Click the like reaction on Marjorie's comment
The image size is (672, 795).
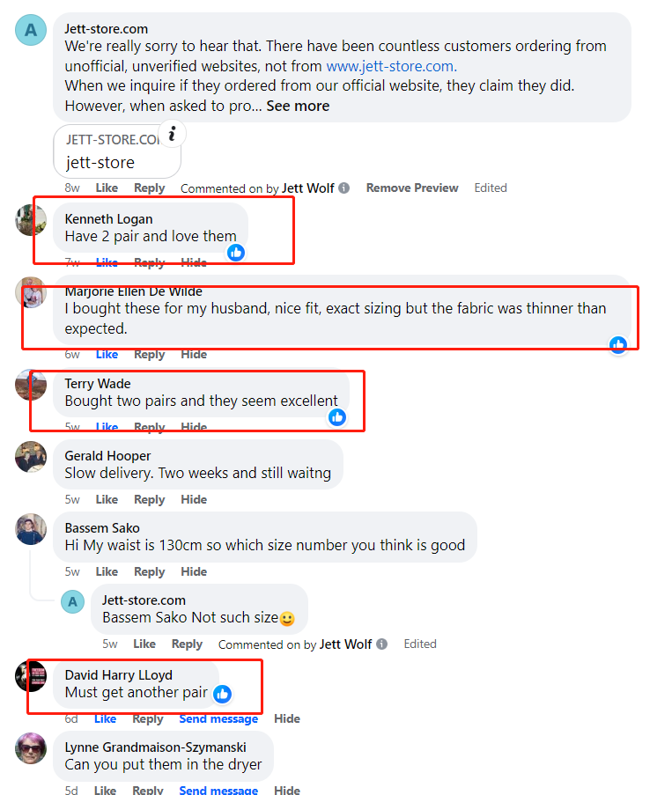point(617,345)
